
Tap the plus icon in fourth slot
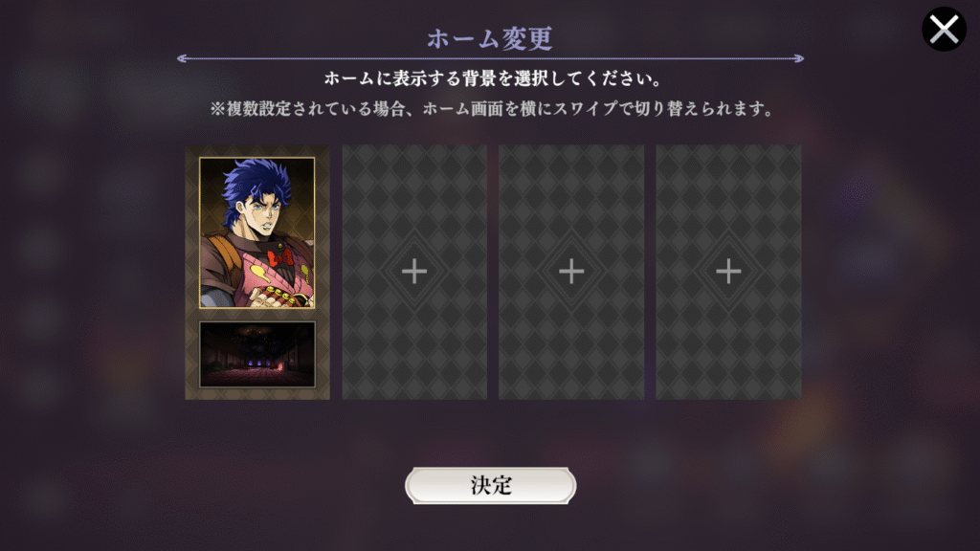pyautogui.click(x=728, y=271)
